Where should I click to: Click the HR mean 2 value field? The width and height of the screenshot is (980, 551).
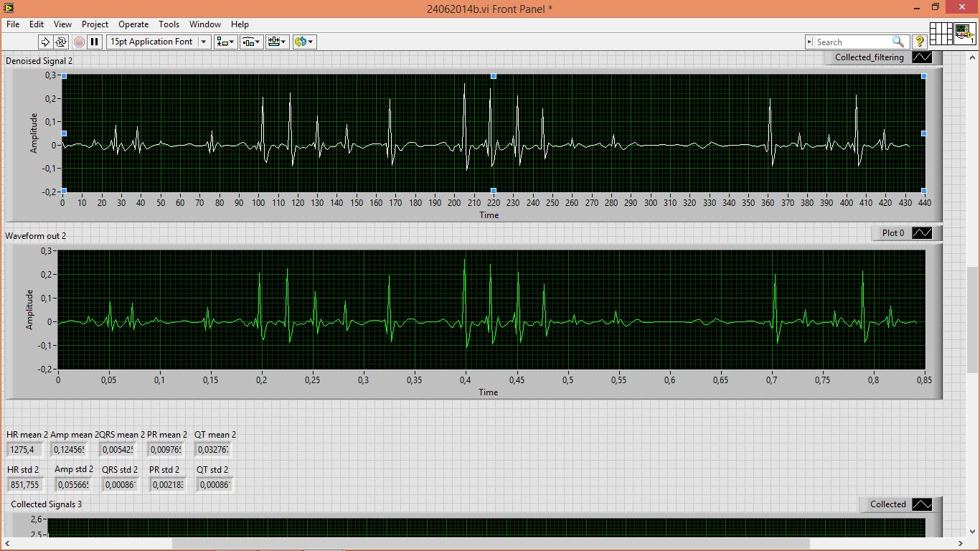coord(25,450)
